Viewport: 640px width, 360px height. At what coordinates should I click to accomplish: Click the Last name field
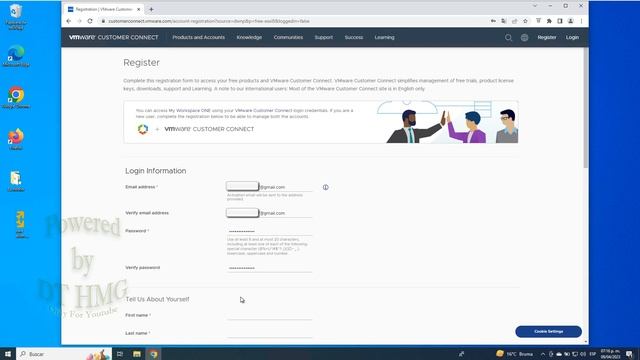point(269,333)
